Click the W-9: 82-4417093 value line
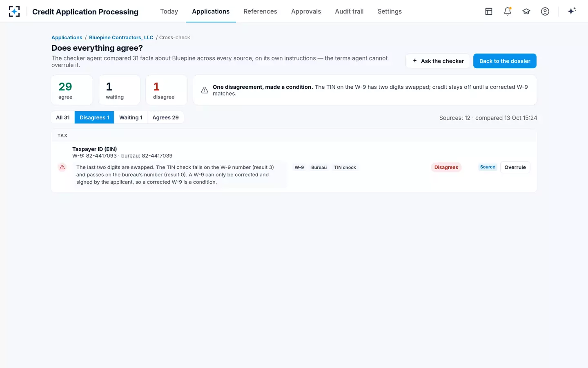The height and width of the screenshot is (368, 588). tap(122, 156)
